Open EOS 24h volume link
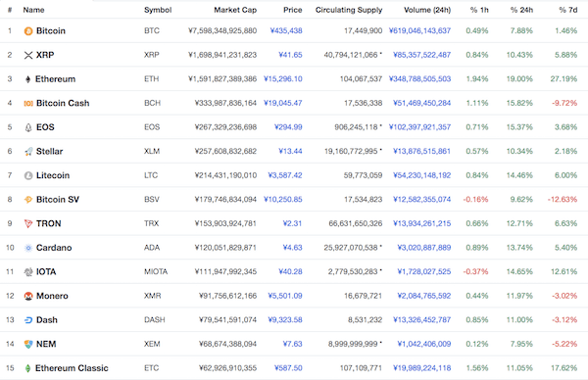Viewport: 588px width, 380px height. tap(419, 127)
